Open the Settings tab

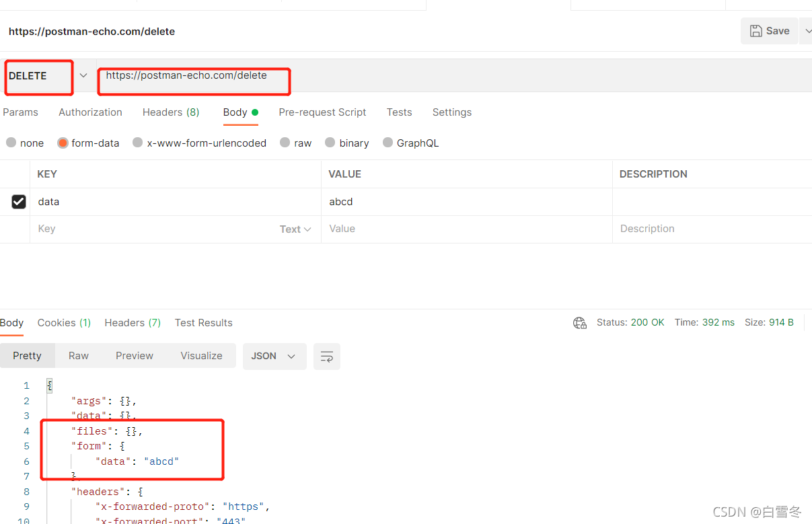[452, 112]
